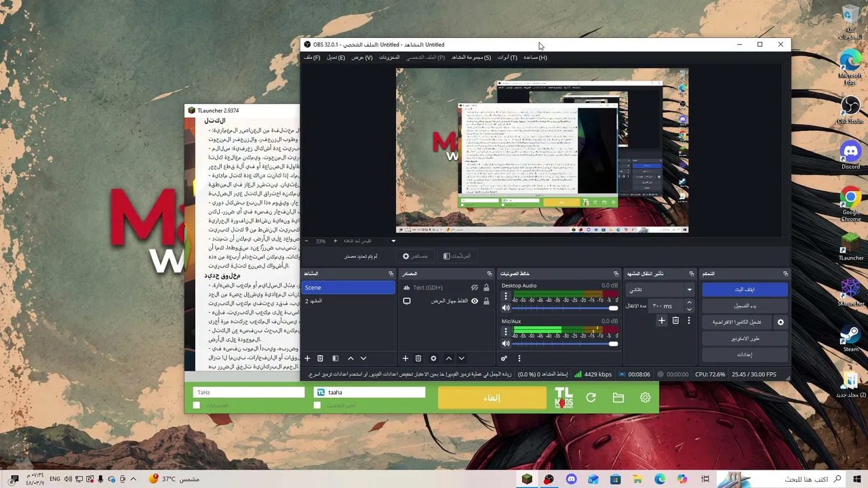Launch Steam from the desktop icon
This screenshot has height=488, width=868.
[850, 339]
